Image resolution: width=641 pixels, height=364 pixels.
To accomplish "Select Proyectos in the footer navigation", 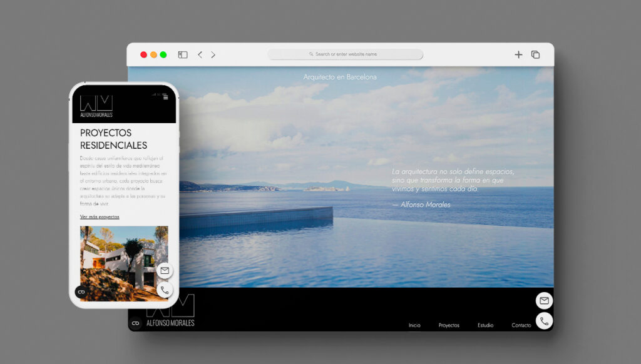I will pyautogui.click(x=449, y=325).
